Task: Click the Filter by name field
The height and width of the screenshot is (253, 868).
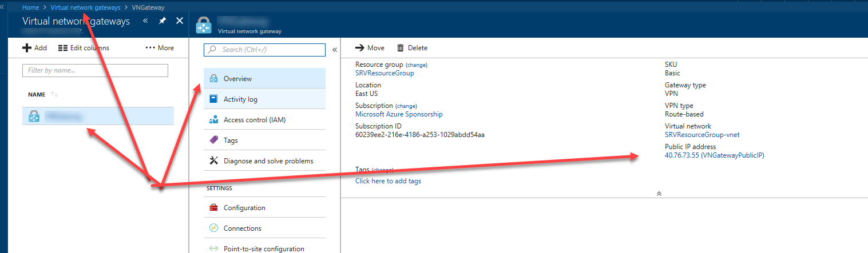Action: pos(95,70)
